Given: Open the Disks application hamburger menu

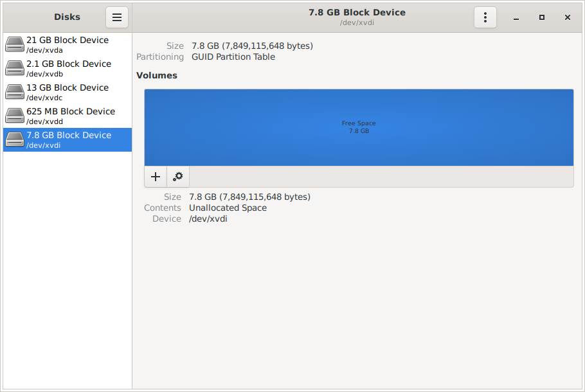Looking at the screenshot, I should pyautogui.click(x=117, y=17).
